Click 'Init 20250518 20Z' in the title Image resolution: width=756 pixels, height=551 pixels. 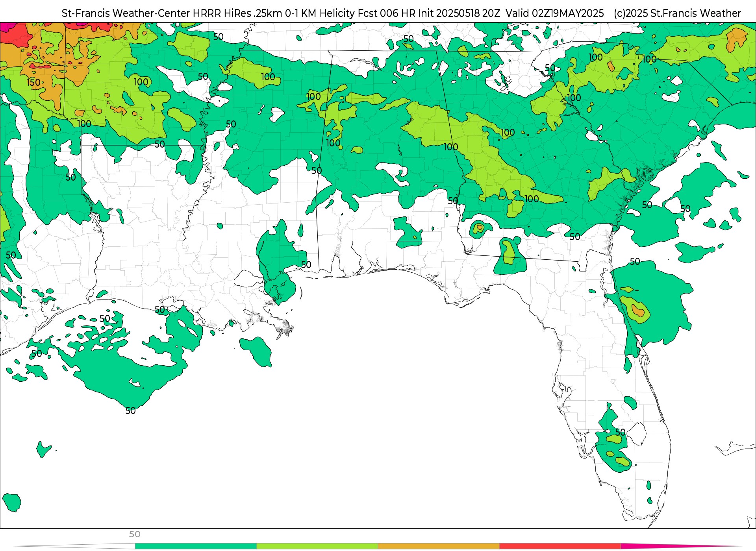pos(459,13)
